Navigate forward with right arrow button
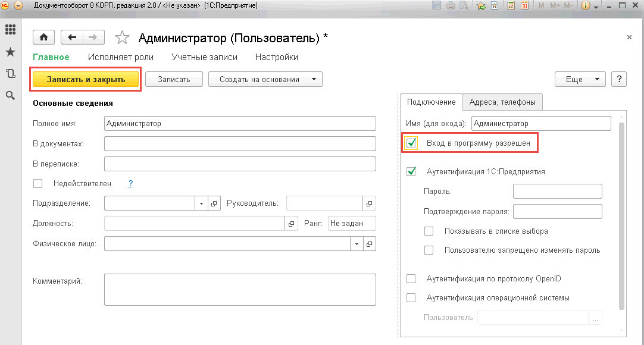This screenshot has width=644, height=345. click(x=93, y=37)
